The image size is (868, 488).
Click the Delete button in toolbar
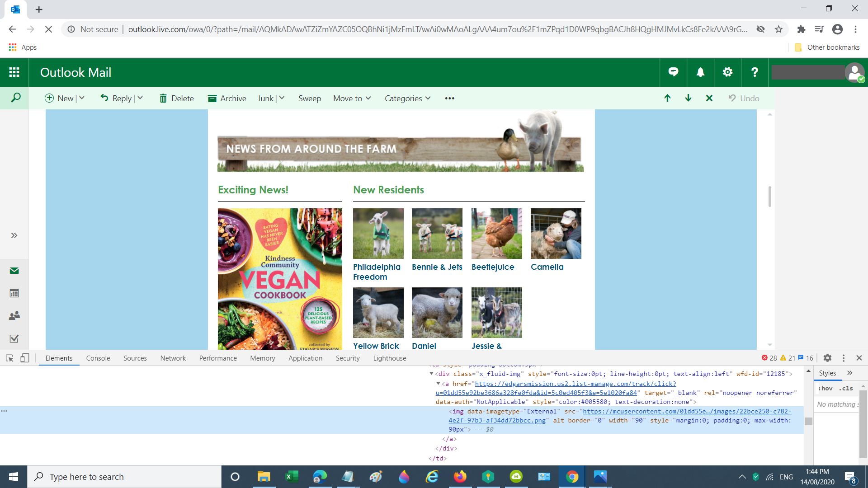pyautogui.click(x=176, y=98)
